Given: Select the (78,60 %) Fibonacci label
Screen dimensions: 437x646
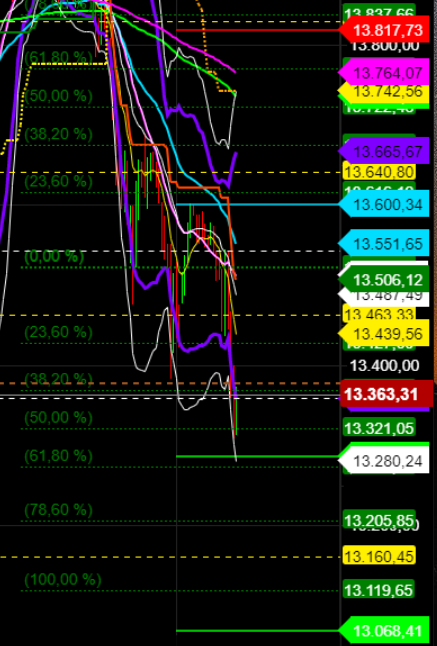Looking at the screenshot, I should (58, 510).
